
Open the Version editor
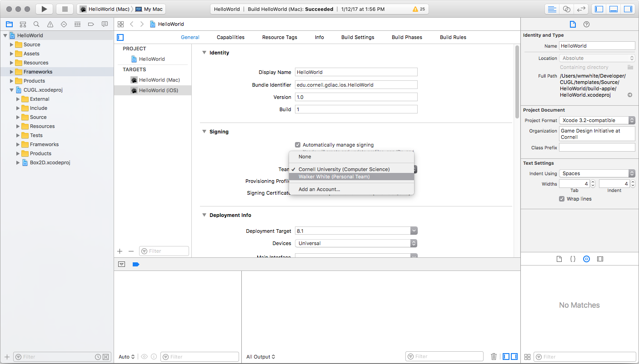coord(580,9)
